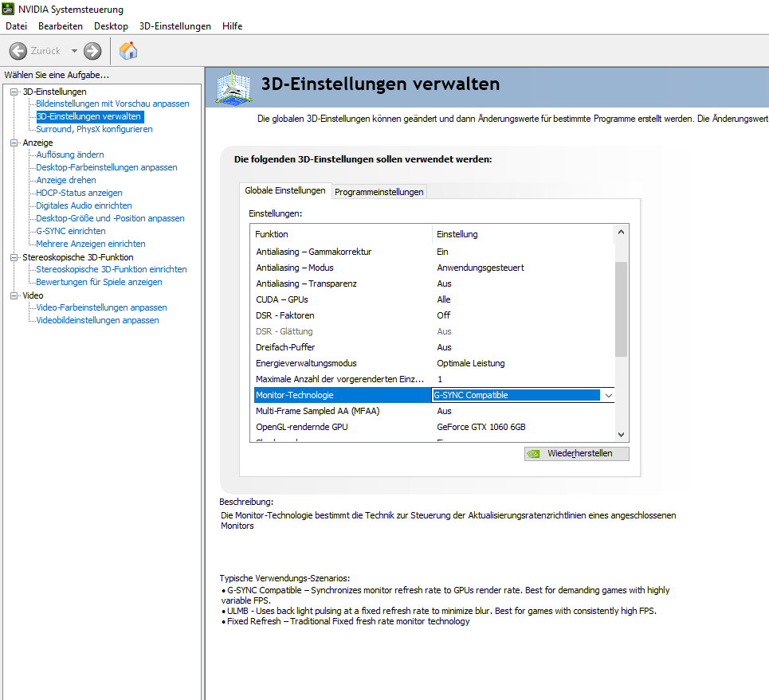Click the Anwendungsgesteuert setting value
This screenshot has height=700, width=769.
pyautogui.click(x=481, y=268)
